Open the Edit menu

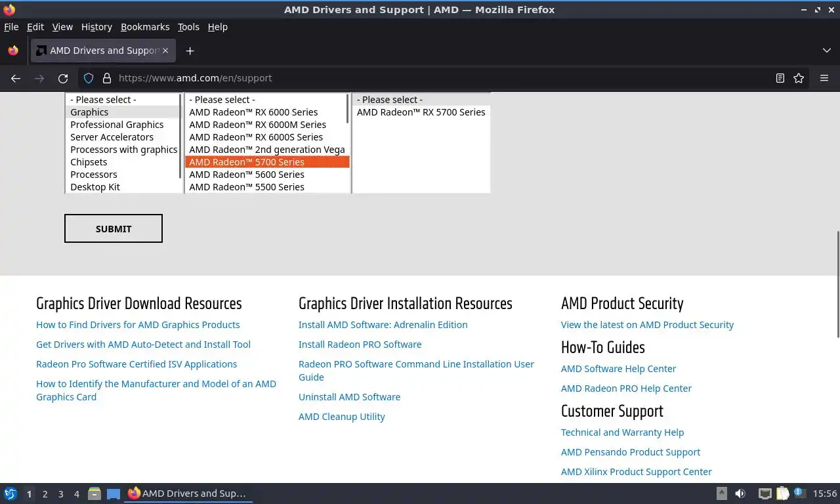pos(35,27)
